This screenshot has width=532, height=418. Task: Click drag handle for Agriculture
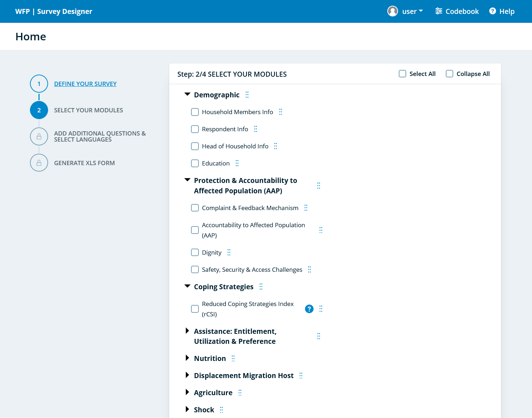(240, 393)
